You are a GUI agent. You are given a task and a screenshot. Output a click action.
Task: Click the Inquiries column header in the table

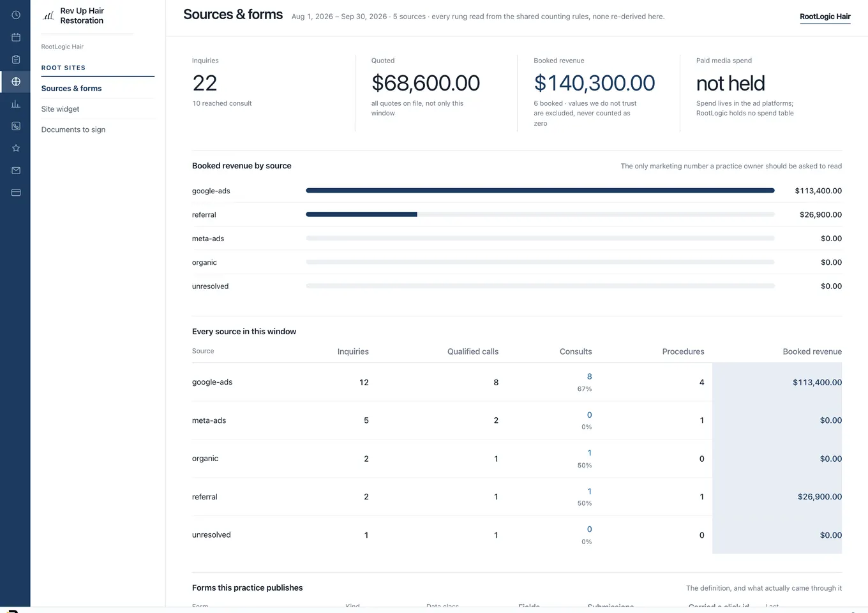[x=353, y=351]
